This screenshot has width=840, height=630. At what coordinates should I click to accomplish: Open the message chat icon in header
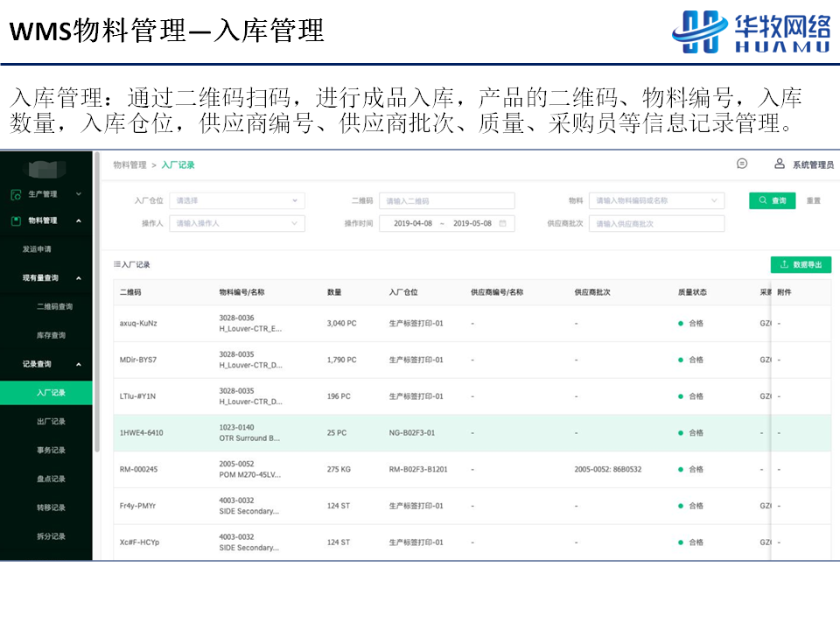click(x=742, y=164)
